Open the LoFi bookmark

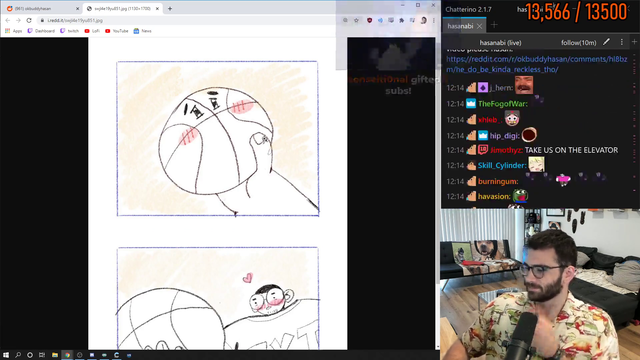coord(92,31)
